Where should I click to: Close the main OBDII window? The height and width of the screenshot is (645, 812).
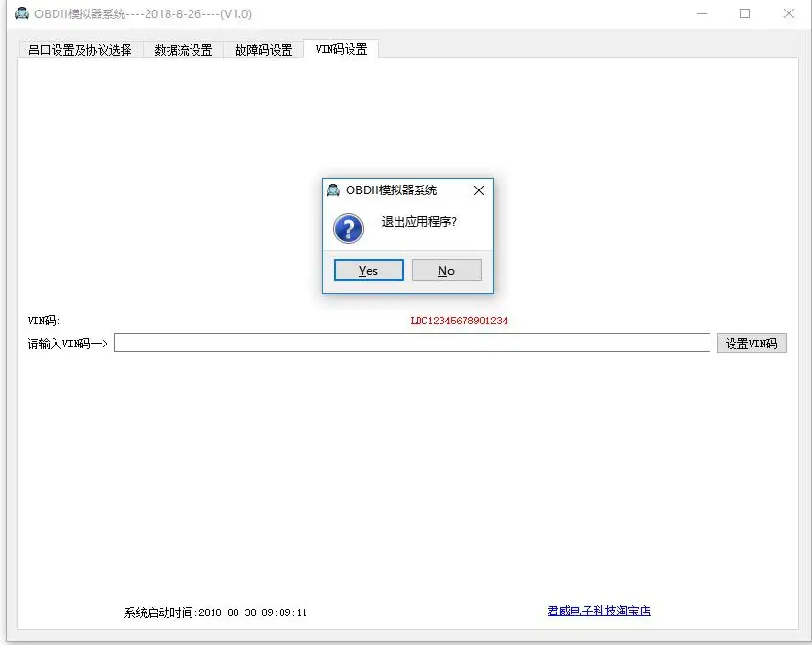pos(789,13)
